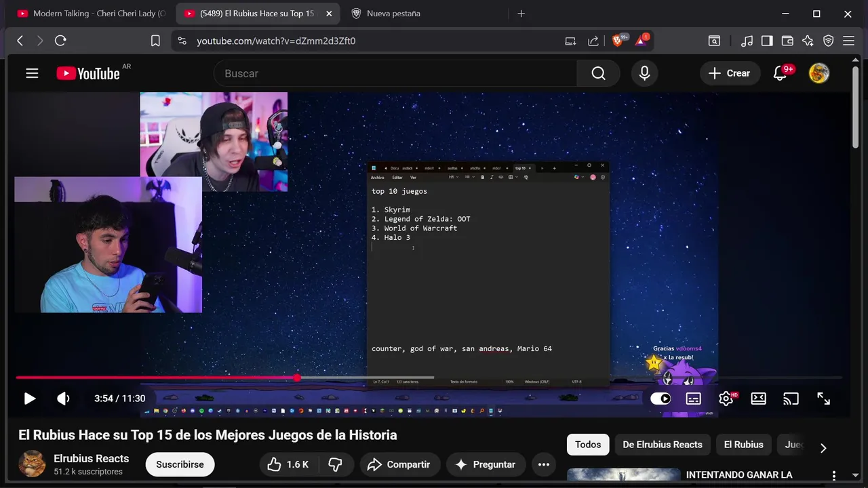Open options for INTENTANDO GANAR LA video
Image resolution: width=868 pixels, height=488 pixels.
click(834, 476)
